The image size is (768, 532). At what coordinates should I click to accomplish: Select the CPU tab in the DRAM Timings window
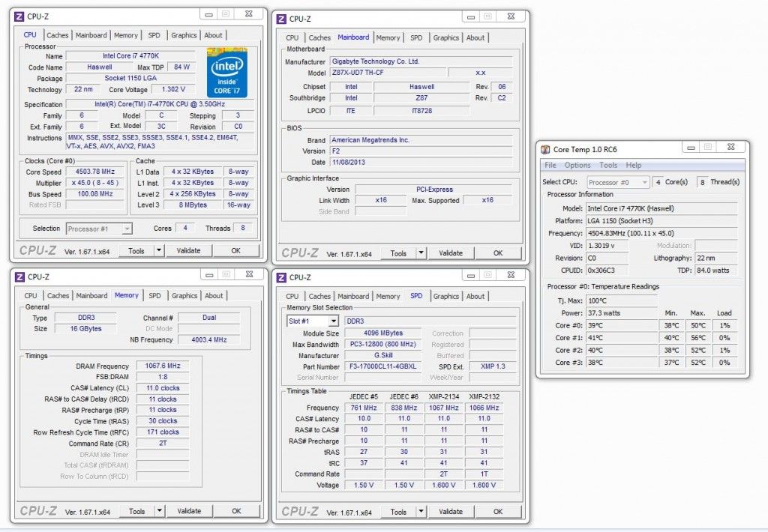click(x=30, y=296)
